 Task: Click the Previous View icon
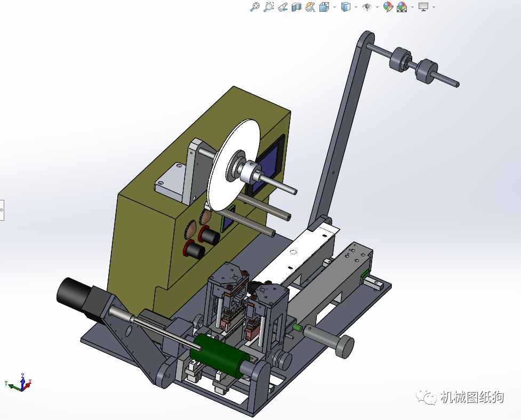click(283, 7)
